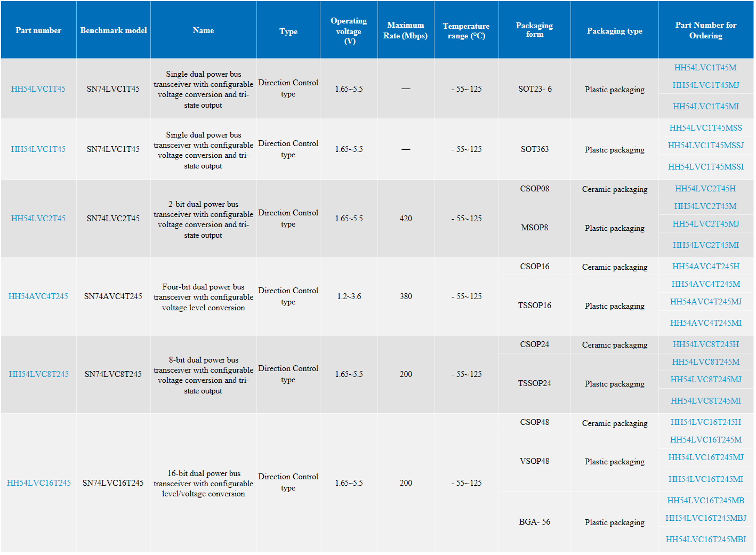The image size is (756, 555).
Task: Click the HH54LVC1T45MJ ordering link
Action: 705,85
